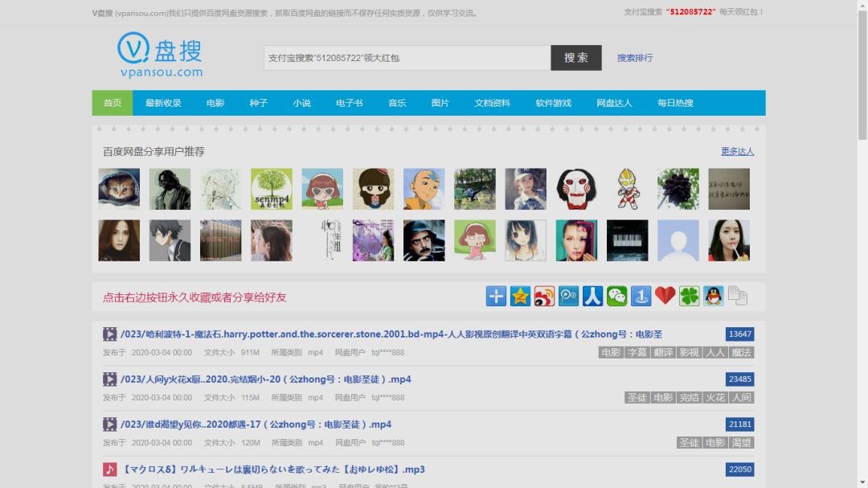Go to 网盘达人 tab

[614, 103]
